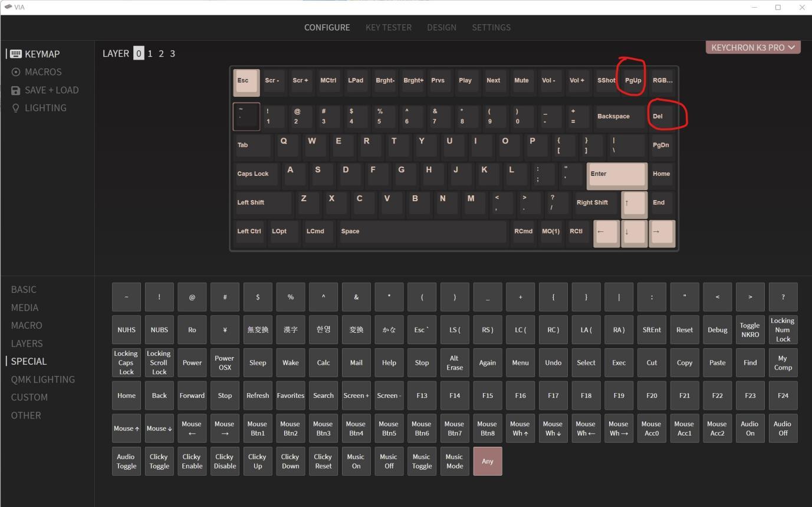Image resolution: width=812 pixels, height=507 pixels.
Task: Select the Mute key on keyboard map
Action: click(x=522, y=81)
